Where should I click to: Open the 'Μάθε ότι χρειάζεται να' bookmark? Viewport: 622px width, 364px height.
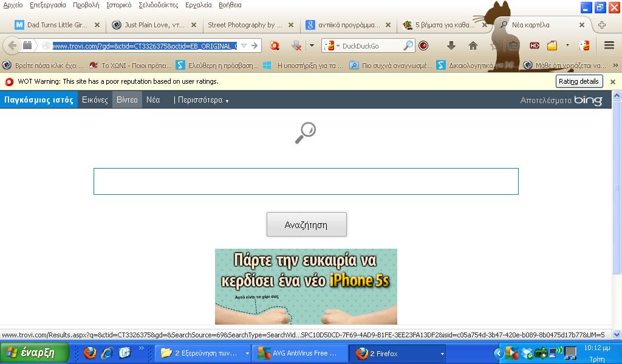tap(565, 65)
